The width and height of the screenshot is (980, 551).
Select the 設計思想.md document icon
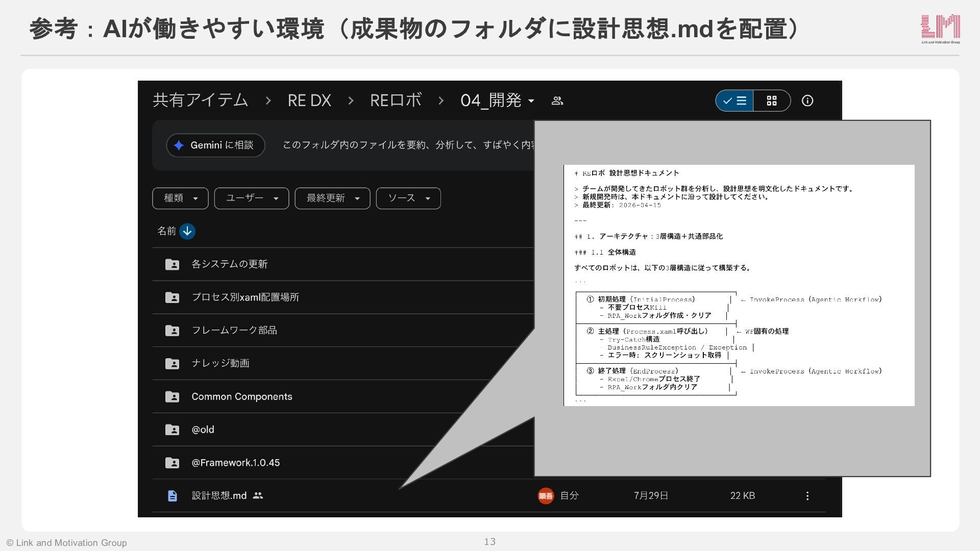(x=173, y=496)
